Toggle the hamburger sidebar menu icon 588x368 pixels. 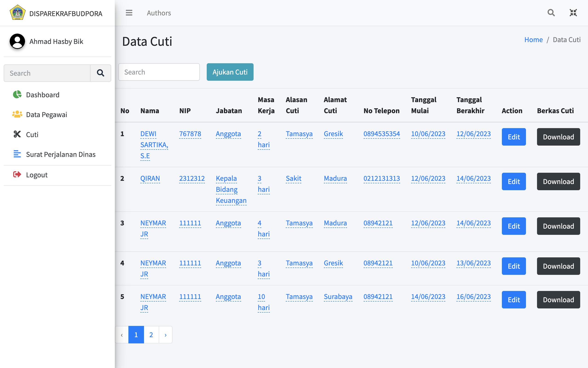coord(129,13)
